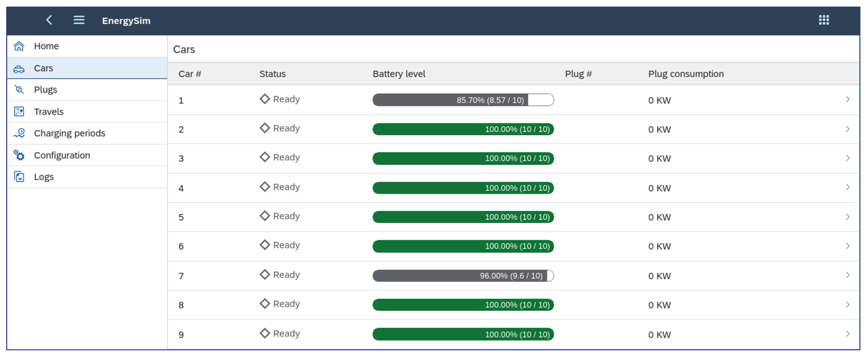Click the EnergySim title text
Image resolution: width=868 pixels, height=356 pixels.
(x=126, y=21)
